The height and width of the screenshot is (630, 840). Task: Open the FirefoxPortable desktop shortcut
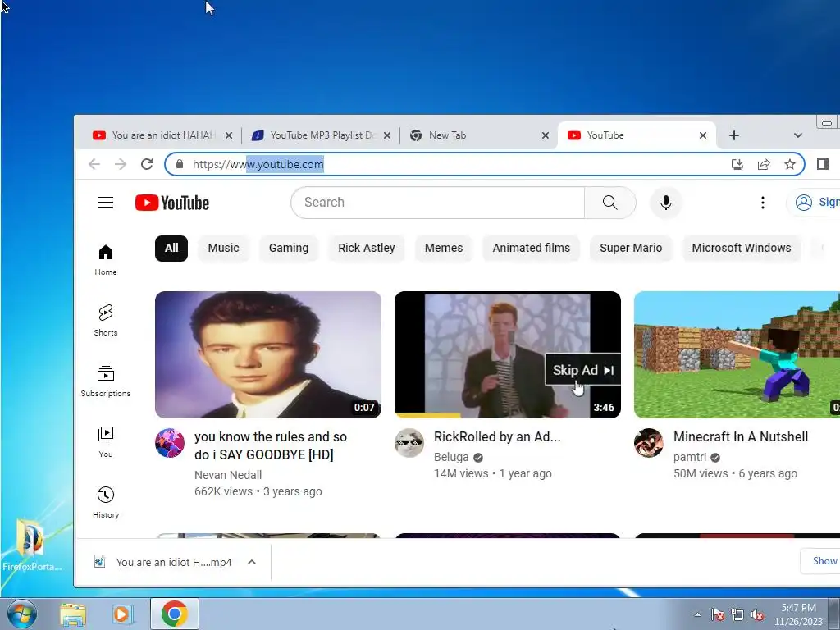point(32,546)
